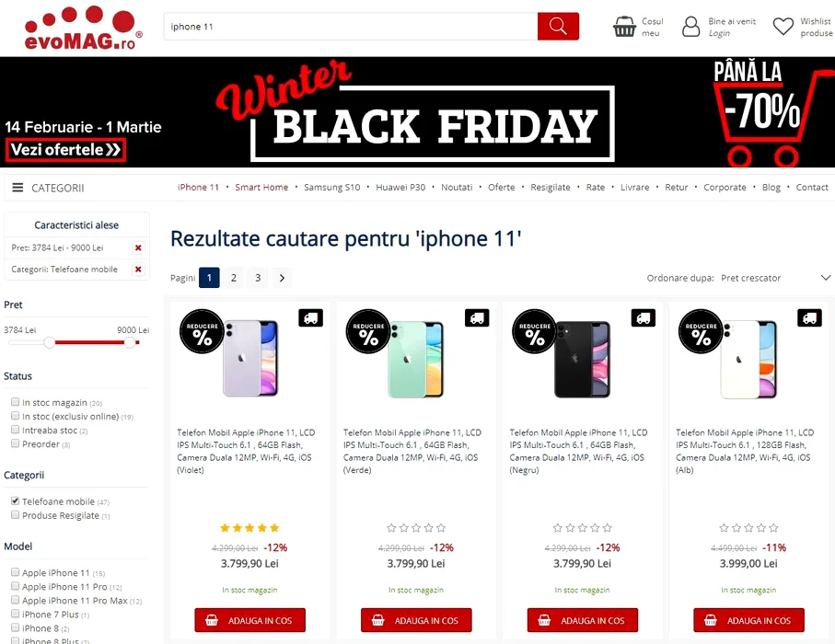Enable the In stoc magazin checkbox
Image resolution: width=835 pixels, height=644 pixels.
click(x=16, y=402)
